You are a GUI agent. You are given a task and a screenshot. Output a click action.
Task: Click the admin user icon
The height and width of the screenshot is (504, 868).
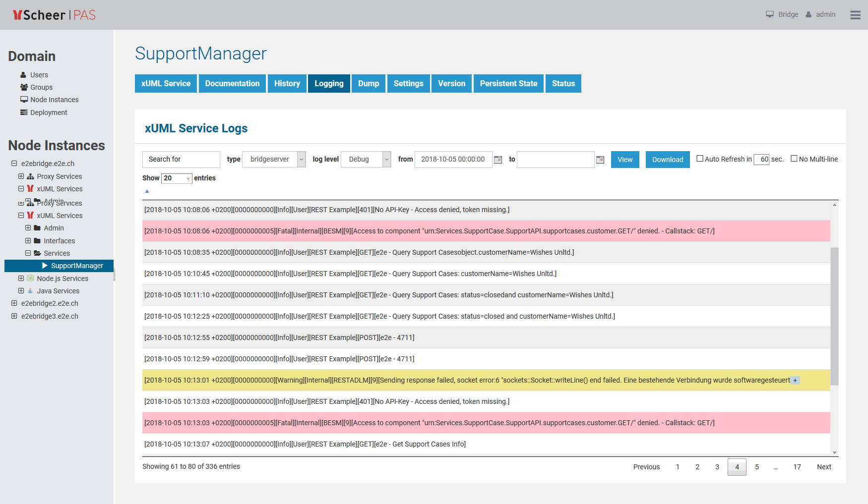pyautogui.click(x=808, y=14)
